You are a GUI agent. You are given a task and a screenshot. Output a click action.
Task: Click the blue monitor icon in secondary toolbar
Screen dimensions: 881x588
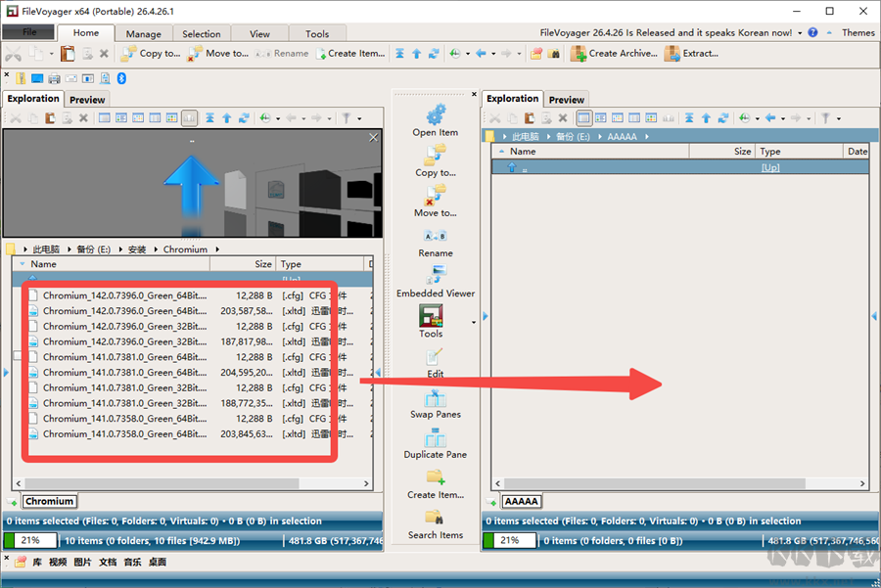pyautogui.click(x=37, y=78)
